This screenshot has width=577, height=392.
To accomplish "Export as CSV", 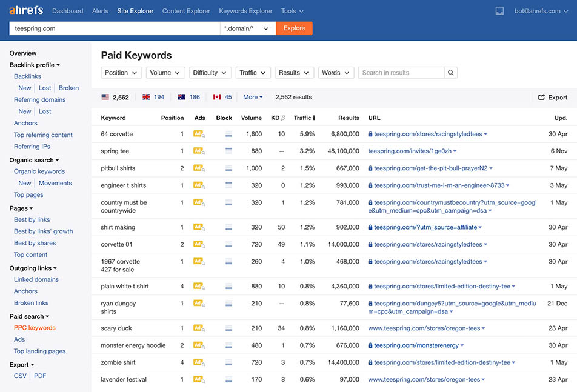I will tap(20, 376).
